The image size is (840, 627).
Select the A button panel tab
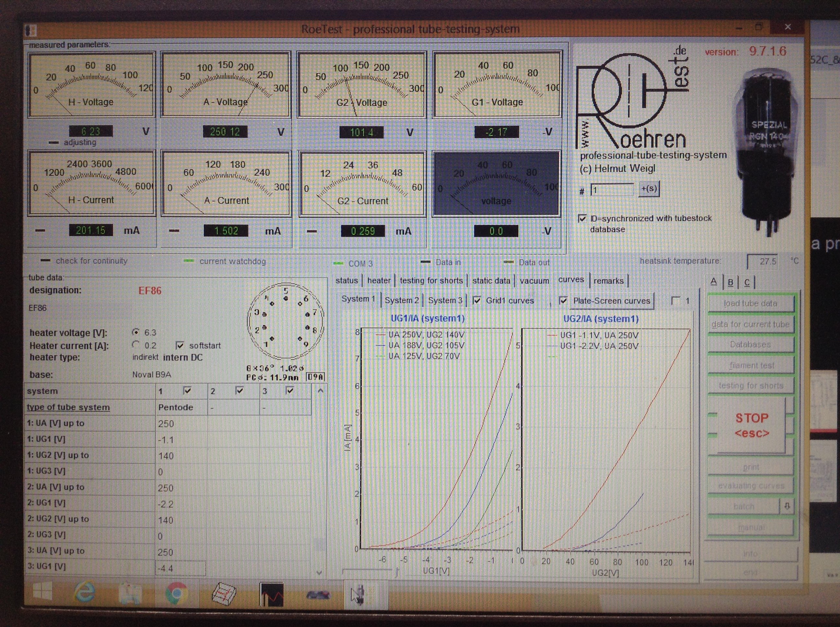(714, 282)
